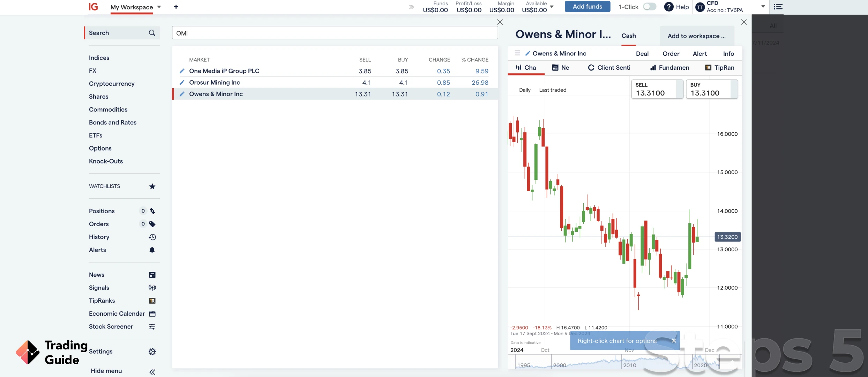868x377 pixels.
Task: Click the News newspaper icon
Action: [x=152, y=275]
